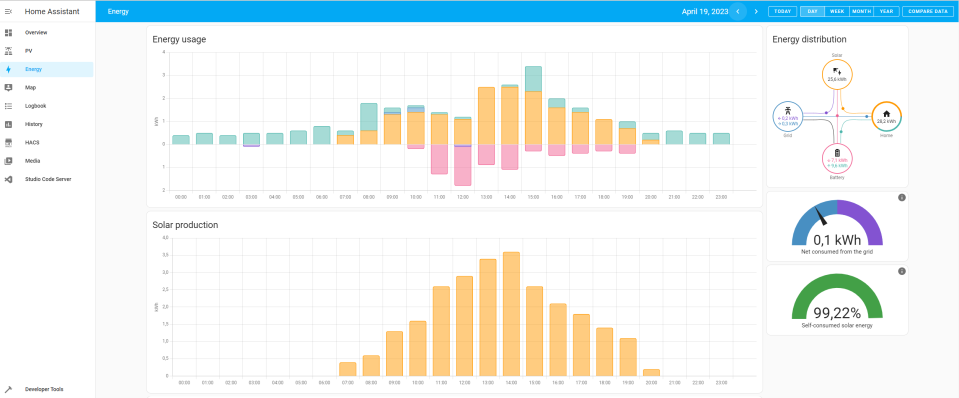Image resolution: width=959 pixels, height=398 pixels.
Task: Go to next day with right arrow
Action: coord(756,12)
